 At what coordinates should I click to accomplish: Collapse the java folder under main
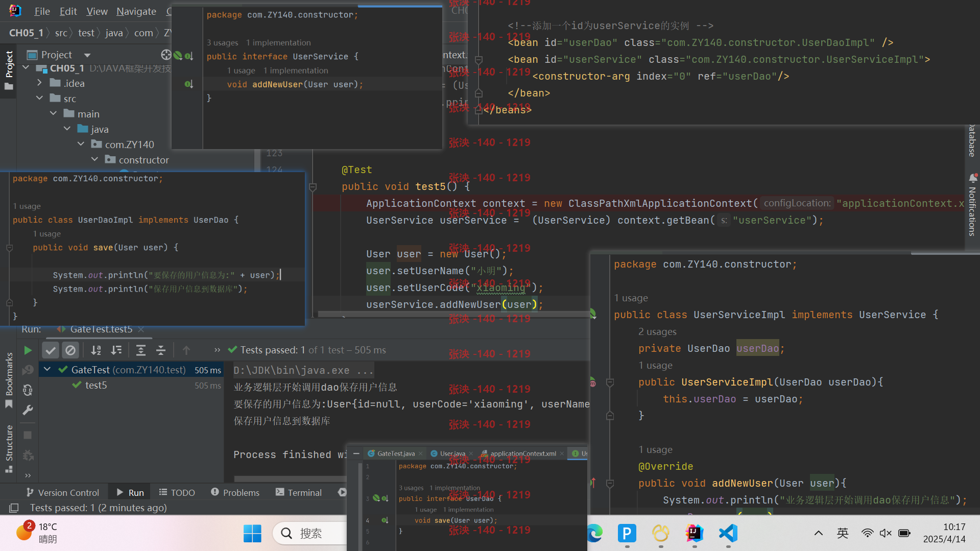[x=67, y=129]
